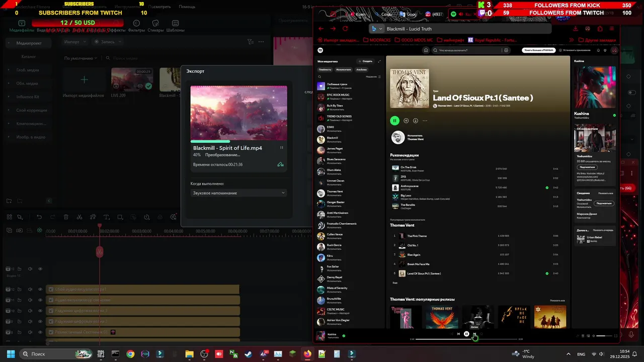The width and height of the screenshot is (644, 362).
Task: Expand 'Слой коррекции' tree node
Action: pyautogui.click(x=8, y=110)
